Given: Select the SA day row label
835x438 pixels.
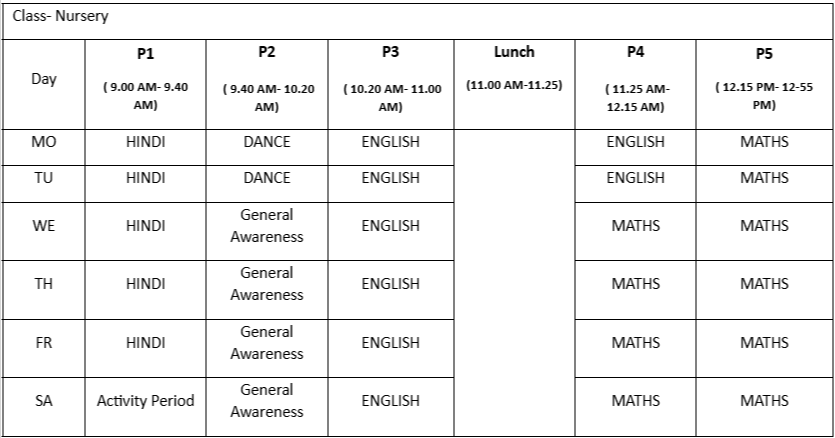Looking at the screenshot, I should [x=44, y=401].
